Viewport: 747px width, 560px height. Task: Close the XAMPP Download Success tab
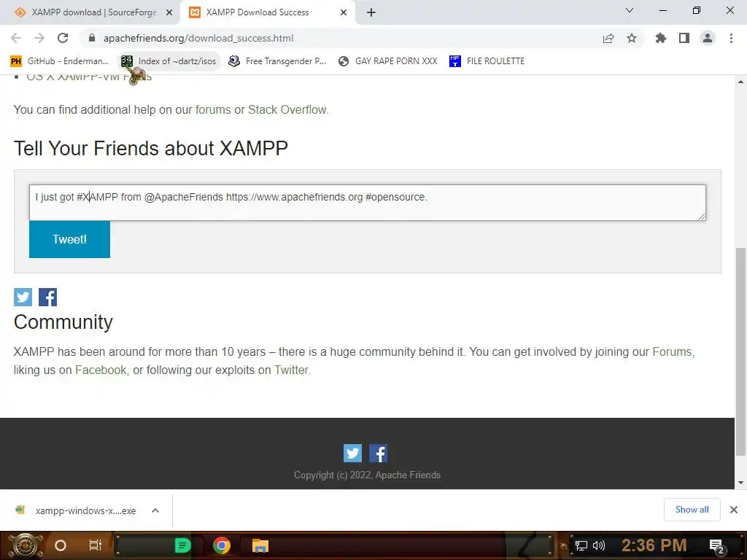[x=344, y=13]
